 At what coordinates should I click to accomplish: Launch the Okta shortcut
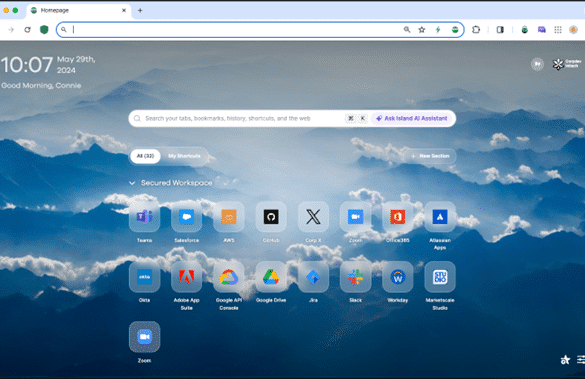[144, 277]
